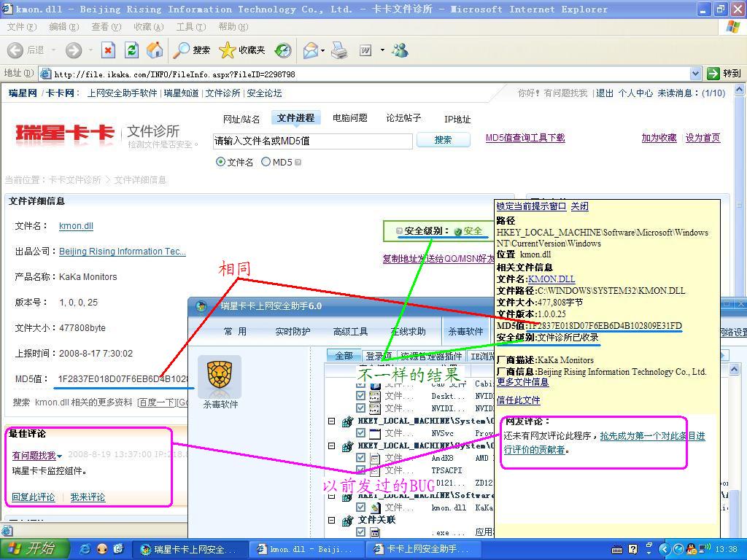Click the 搜索 button beside the search box

click(x=443, y=140)
